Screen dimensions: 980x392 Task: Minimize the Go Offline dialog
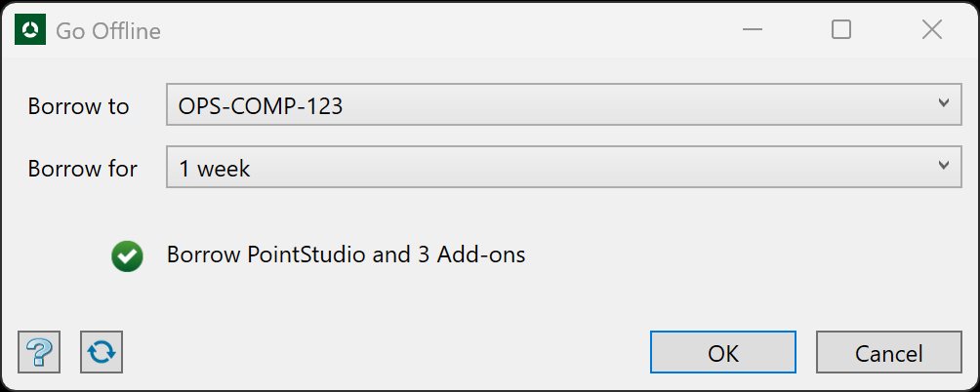(x=753, y=29)
